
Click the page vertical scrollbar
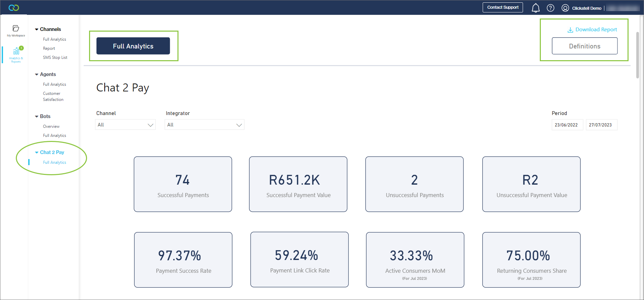pos(637,55)
